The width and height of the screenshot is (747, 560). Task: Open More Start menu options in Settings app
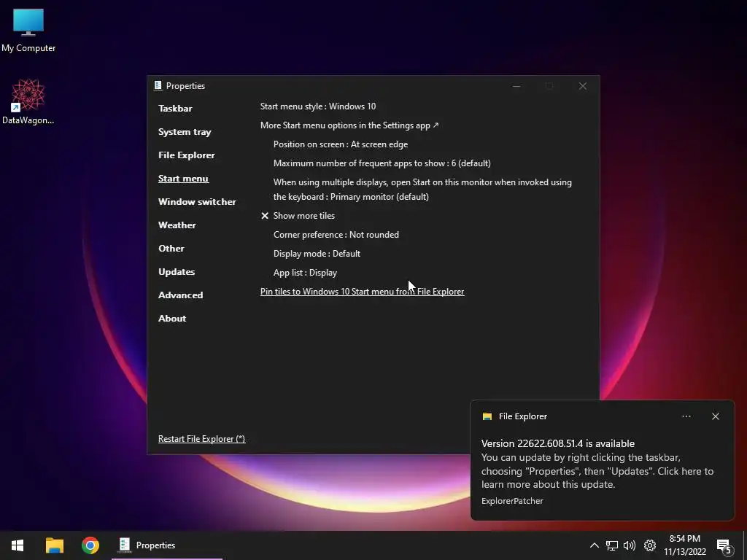point(349,125)
